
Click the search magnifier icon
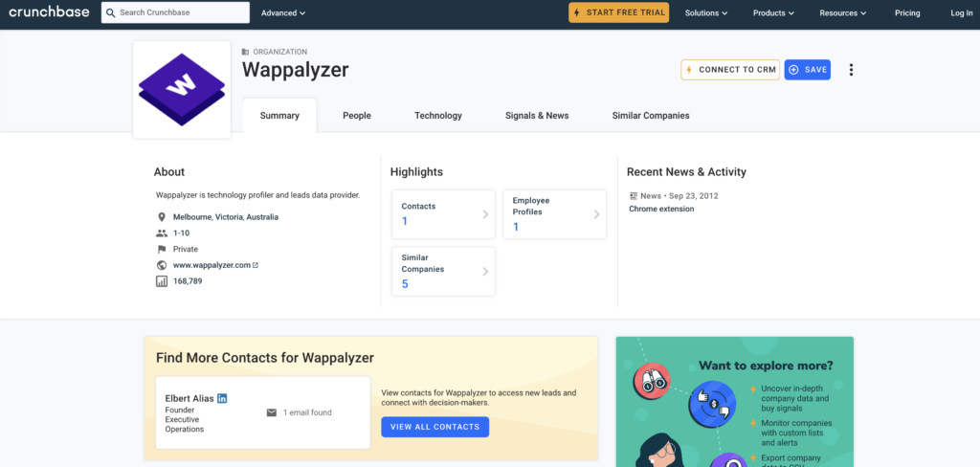[x=111, y=12]
